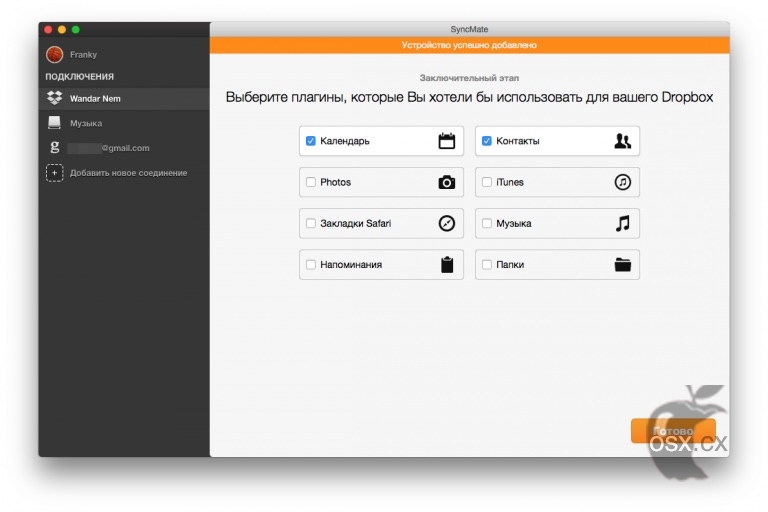The image size is (768, 512).
Task: Click the contacts people icon
Action: click(623, 141)
